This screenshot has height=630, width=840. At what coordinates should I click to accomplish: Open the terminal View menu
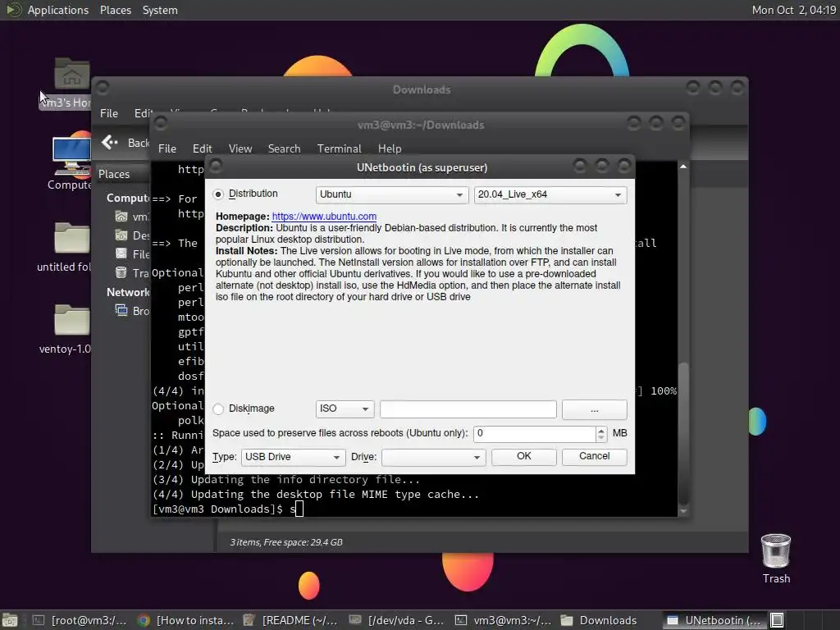coord(240,149)
